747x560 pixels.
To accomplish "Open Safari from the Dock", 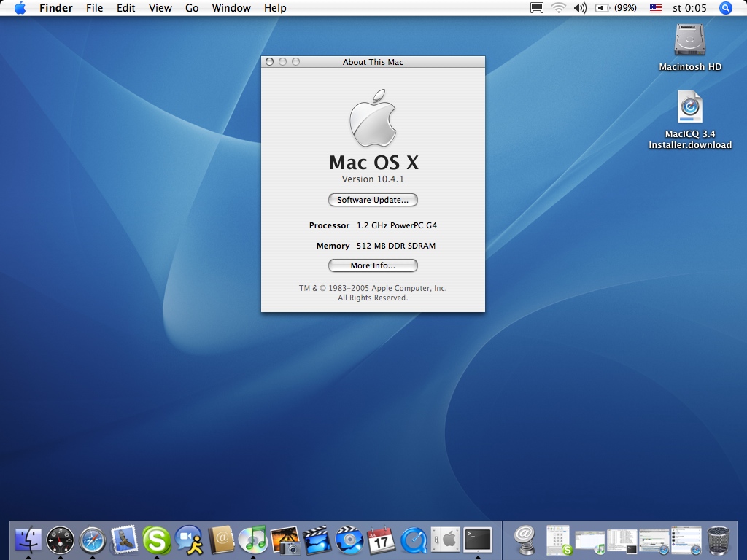I will pos(93,540).
